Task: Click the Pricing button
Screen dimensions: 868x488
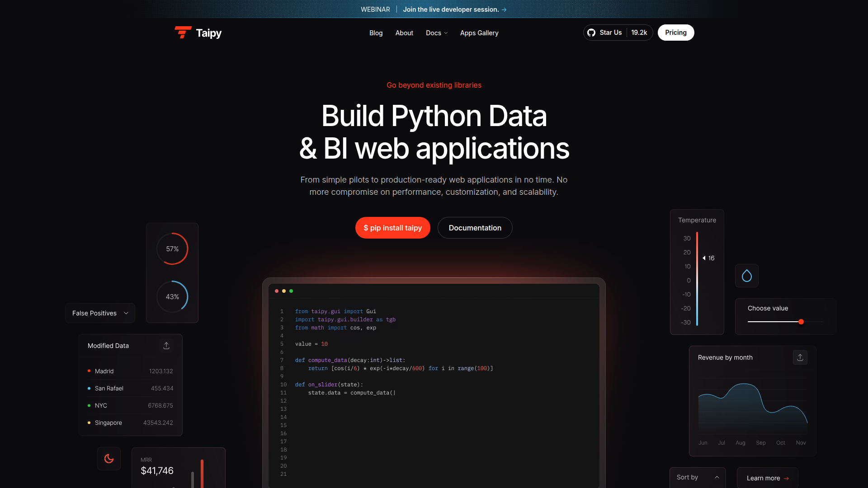Action: pyautogui.click(x=676, y=33)
